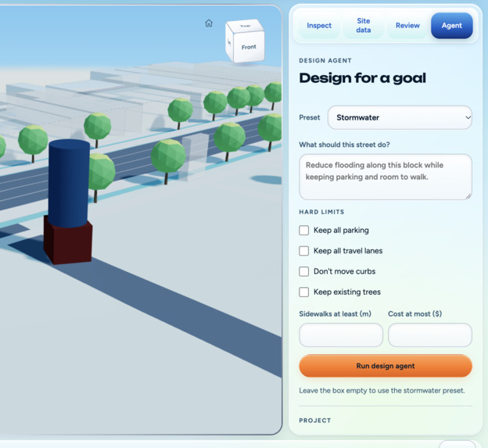The width and height of the screenshot is (488, 448).
Task: Check Keep all travel lanes
Action: click(x=303, y=251)
